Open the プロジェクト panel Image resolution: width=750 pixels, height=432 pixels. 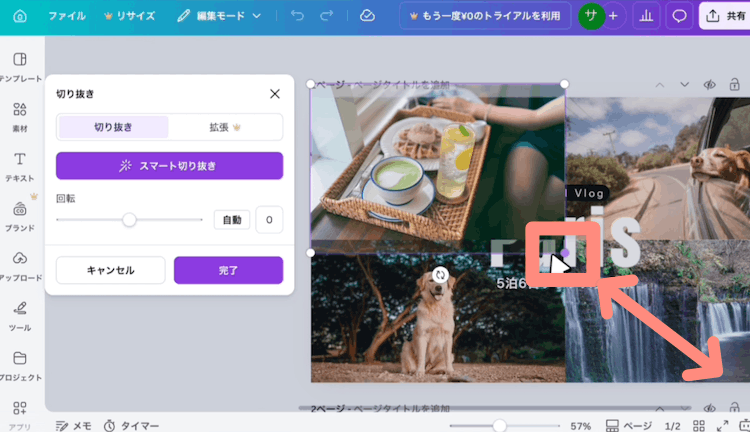click(20, 366)
